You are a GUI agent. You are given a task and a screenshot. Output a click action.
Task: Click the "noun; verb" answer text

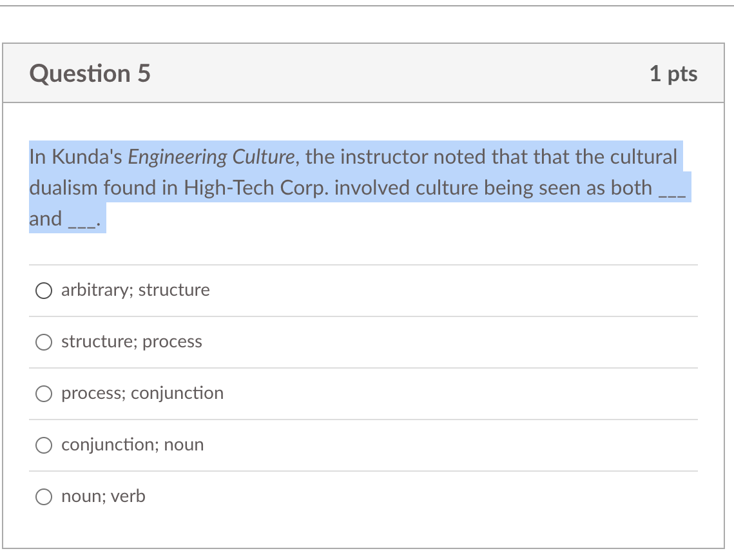[103, 496]
